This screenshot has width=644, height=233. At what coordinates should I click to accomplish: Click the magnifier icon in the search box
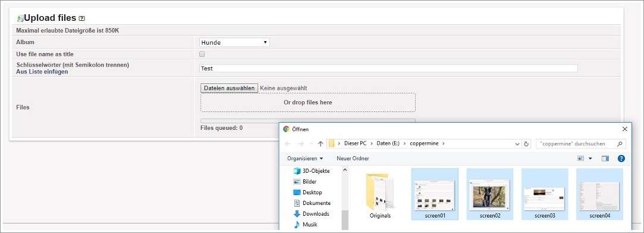tap(620, 144)
